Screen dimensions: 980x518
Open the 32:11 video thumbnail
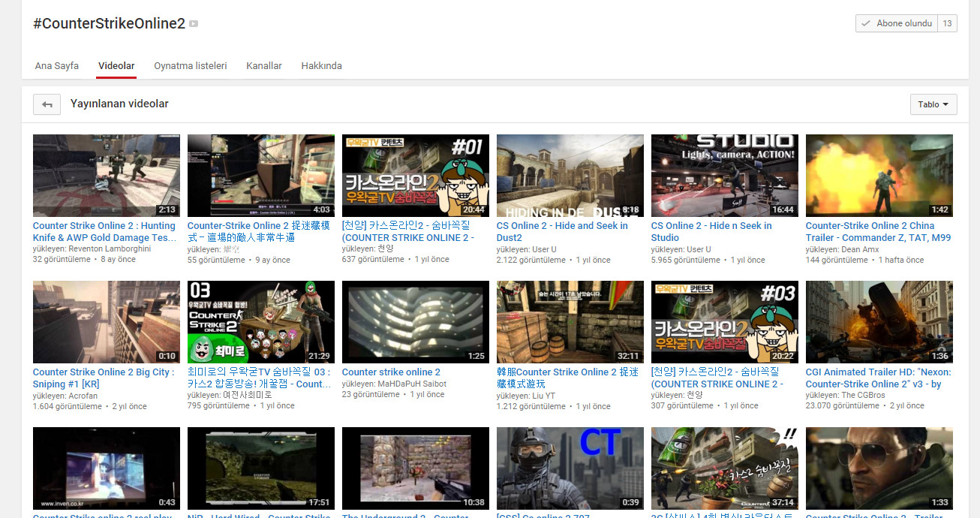pyautogui.click(x=570, y=322)
